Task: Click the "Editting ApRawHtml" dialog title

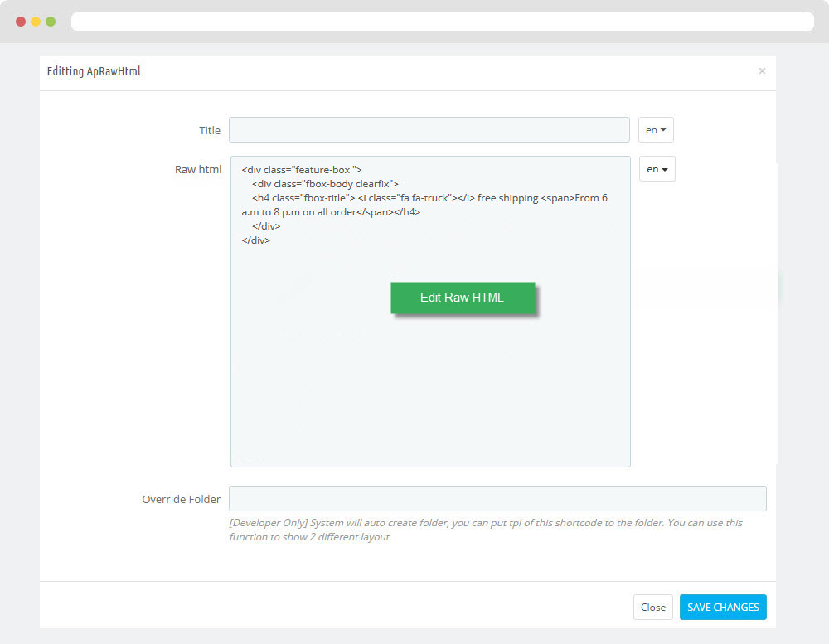Action: 94,70
